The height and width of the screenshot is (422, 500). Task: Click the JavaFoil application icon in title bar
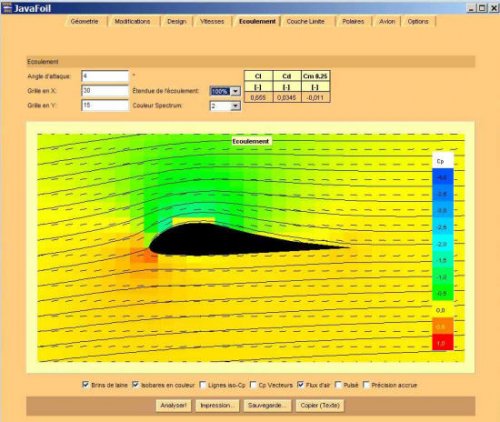click(7, 8)
